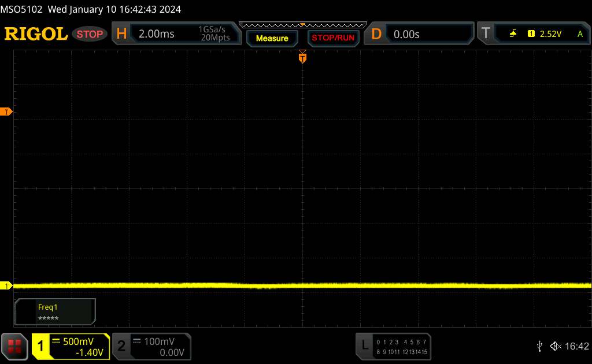This screenshot has width=592, height=364.
Task: Click the orange trigger level marker on left
Action: click(6, 112)
